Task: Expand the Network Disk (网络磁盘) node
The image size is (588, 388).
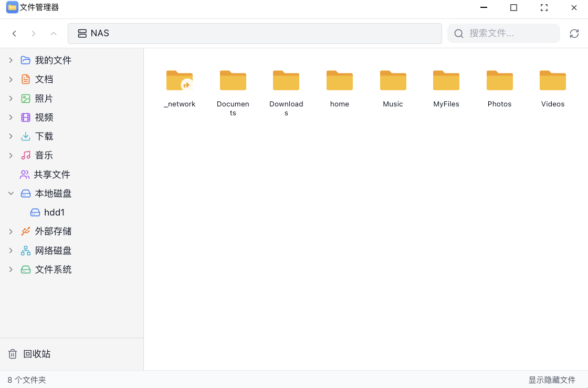Action: pos(11,251)
